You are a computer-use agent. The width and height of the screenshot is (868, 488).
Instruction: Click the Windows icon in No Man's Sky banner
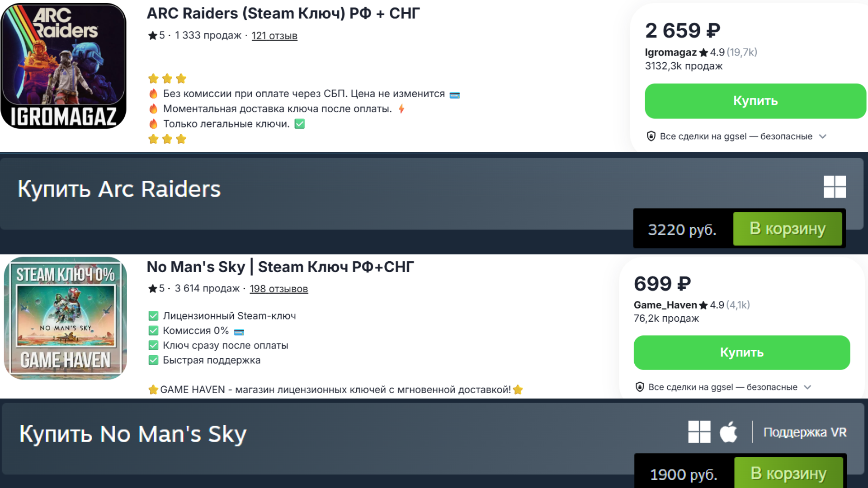699,432
